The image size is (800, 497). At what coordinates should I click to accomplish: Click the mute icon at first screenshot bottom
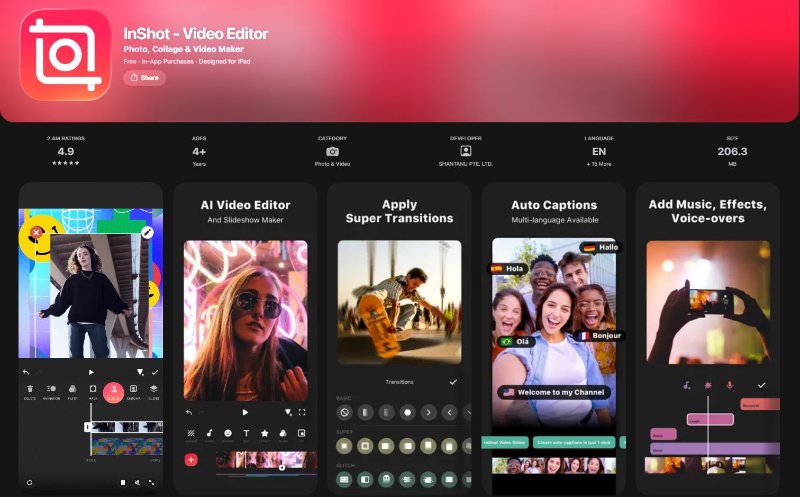(x=137, y=482)
